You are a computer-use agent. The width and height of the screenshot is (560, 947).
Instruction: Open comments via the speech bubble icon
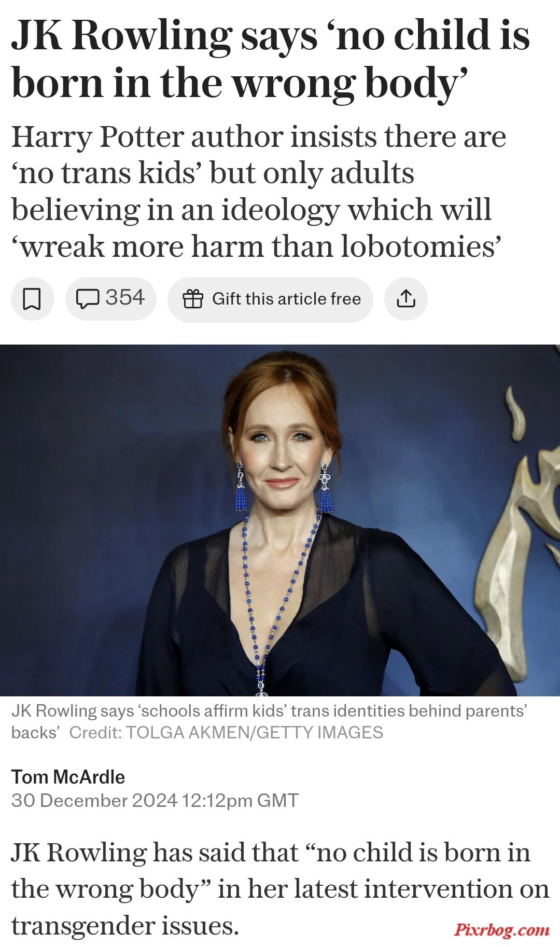click(x=88, y=298)
